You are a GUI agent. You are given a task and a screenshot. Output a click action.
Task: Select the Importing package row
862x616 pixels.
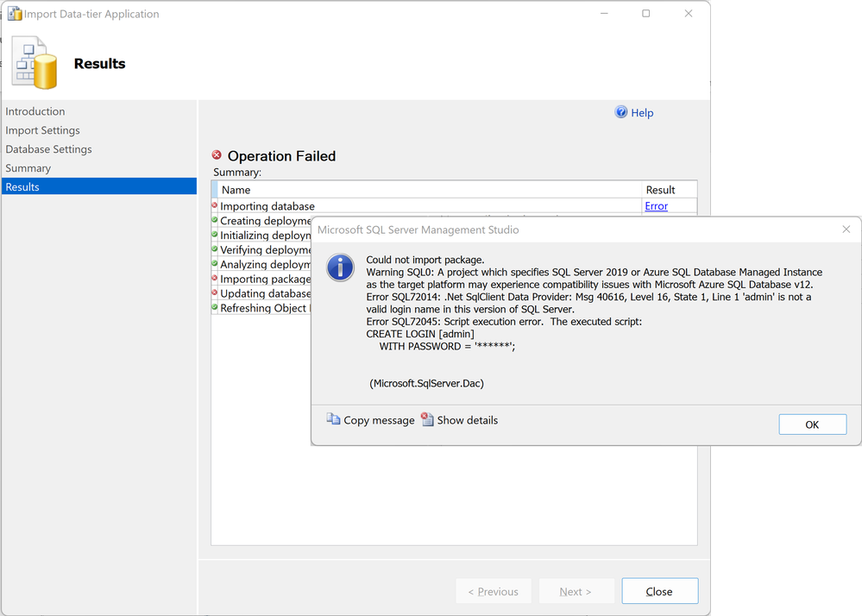point(261,280)
